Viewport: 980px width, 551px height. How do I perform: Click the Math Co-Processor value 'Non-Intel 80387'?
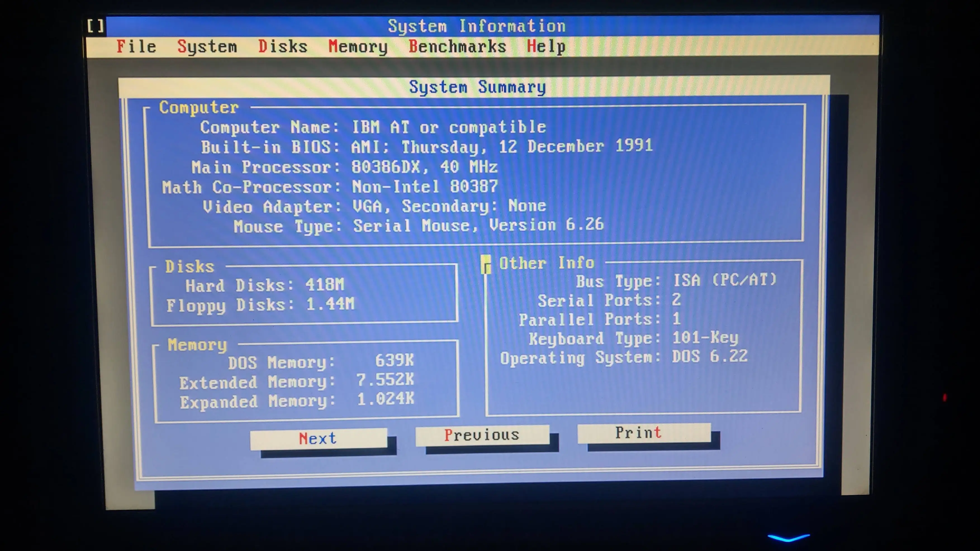coord(424,186)
